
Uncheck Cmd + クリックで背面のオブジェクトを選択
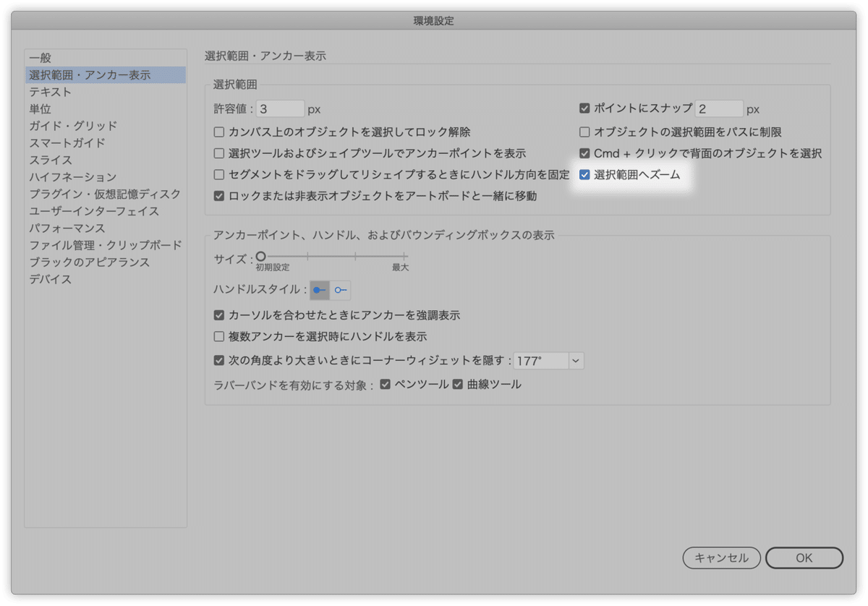(584, 153)
